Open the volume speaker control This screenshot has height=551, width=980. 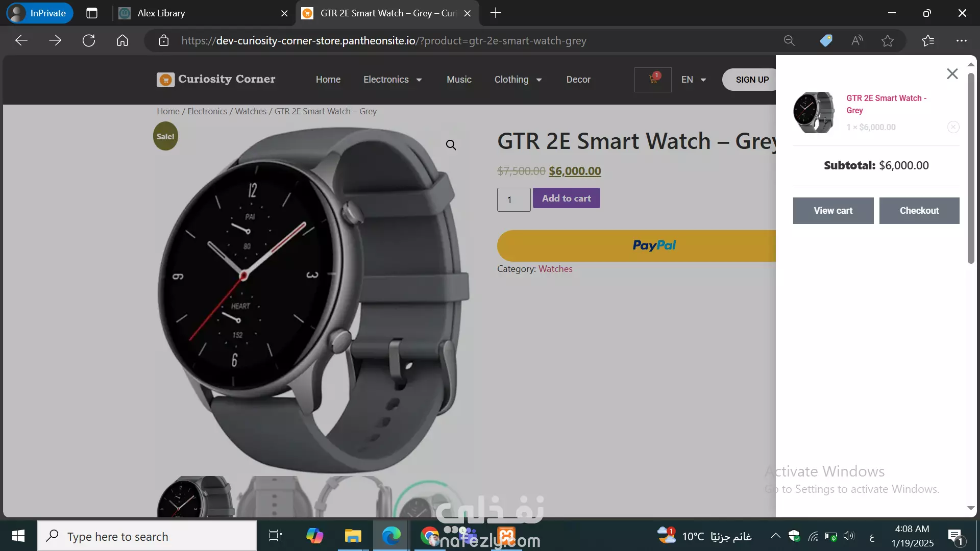pos(849,536)
